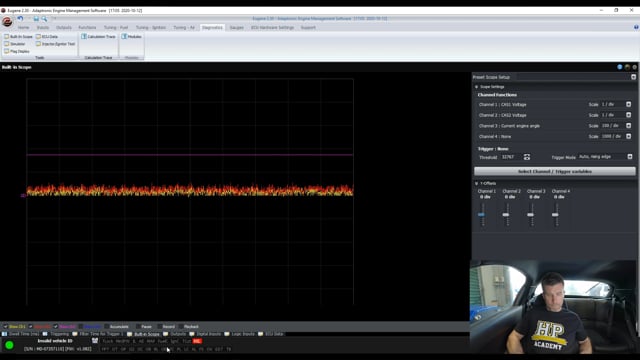Check the Playback option
Viewport: 640px width, 360px height.
tap(181, 327)
